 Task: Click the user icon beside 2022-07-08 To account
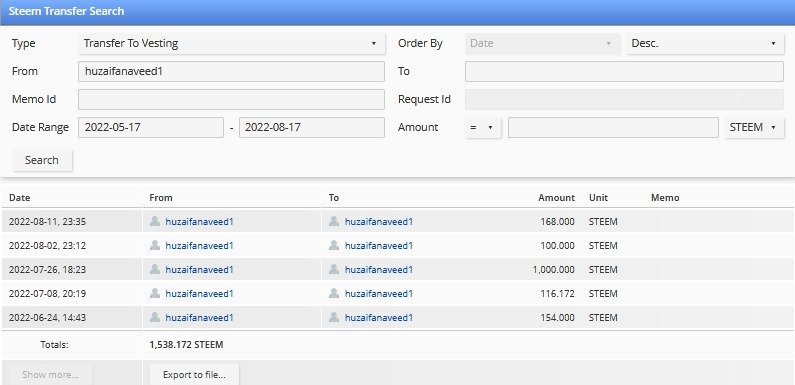click(334, 293)
